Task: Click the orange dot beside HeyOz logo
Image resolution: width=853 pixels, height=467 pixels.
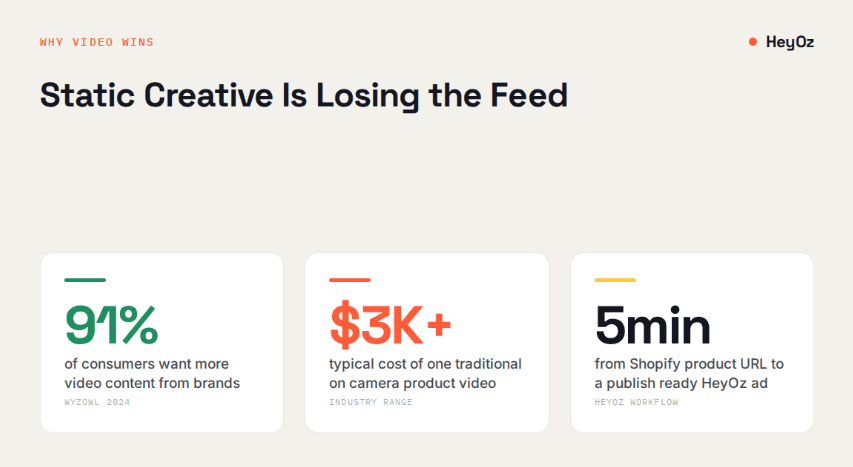Action: [753, 42]
